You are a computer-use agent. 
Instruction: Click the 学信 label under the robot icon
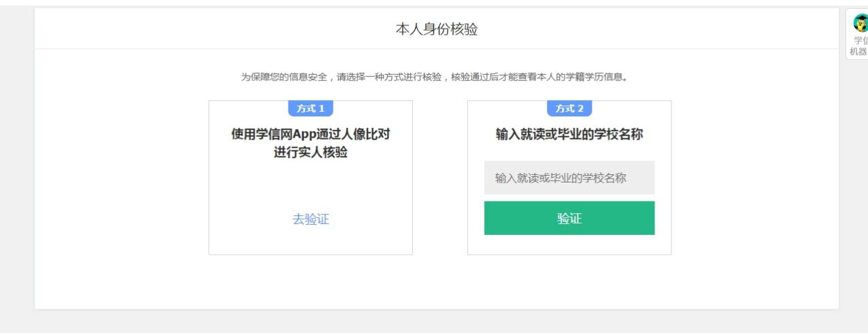[861, 40]
